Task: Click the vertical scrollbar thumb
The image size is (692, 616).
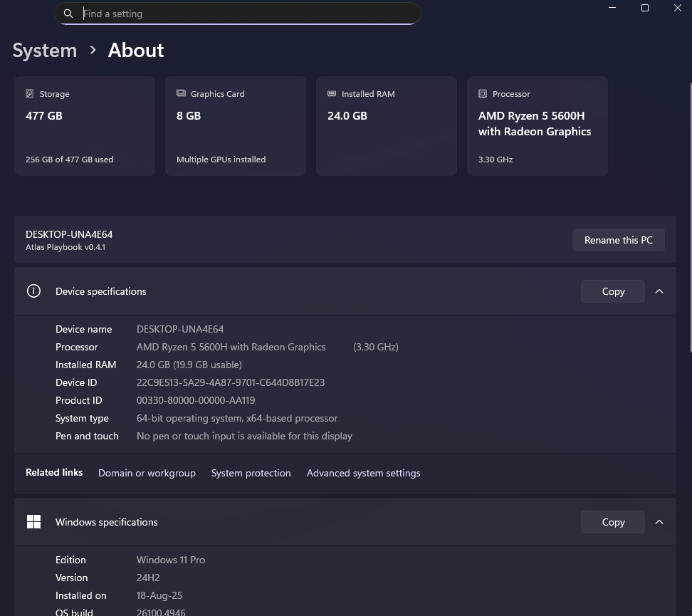Action: click(x=691, y=217)
